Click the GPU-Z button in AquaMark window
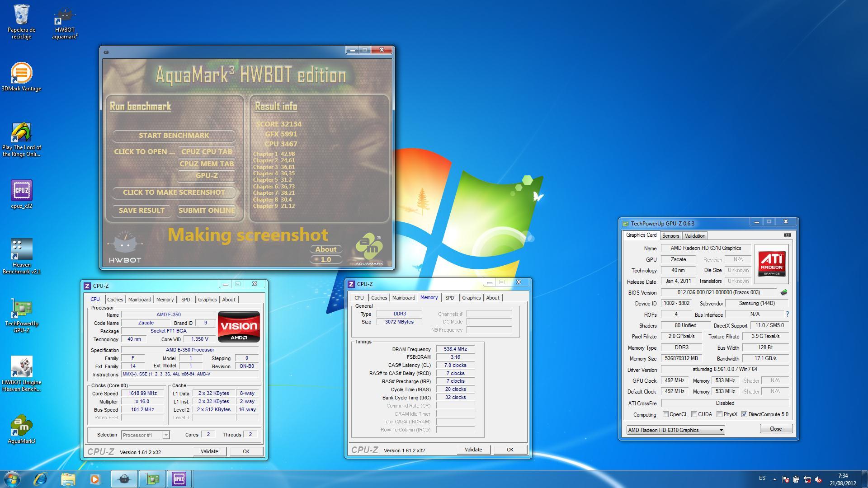 coord(207,176)
